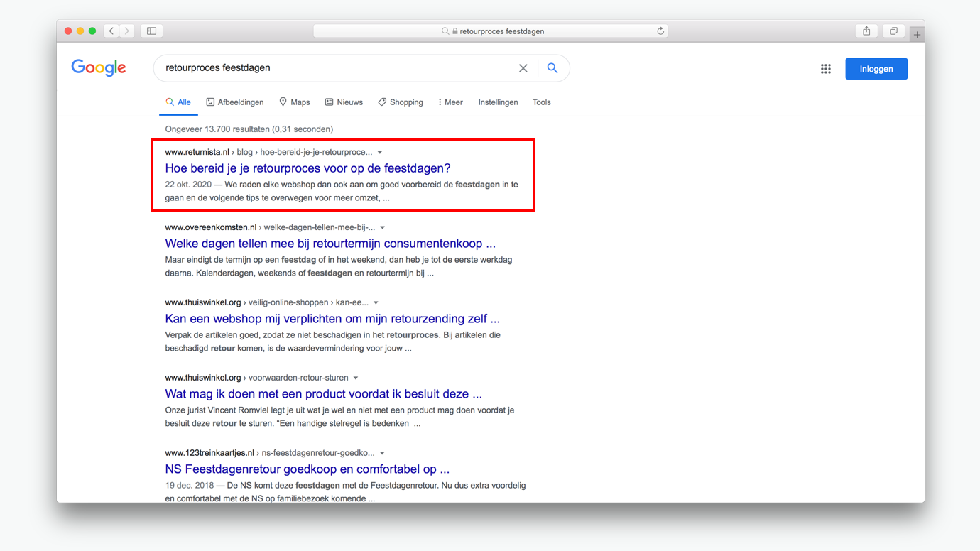980x551 pixels.
Task: Click the www.123treinkaartjes.nl breadcrumb text
Action: (209, 453)
